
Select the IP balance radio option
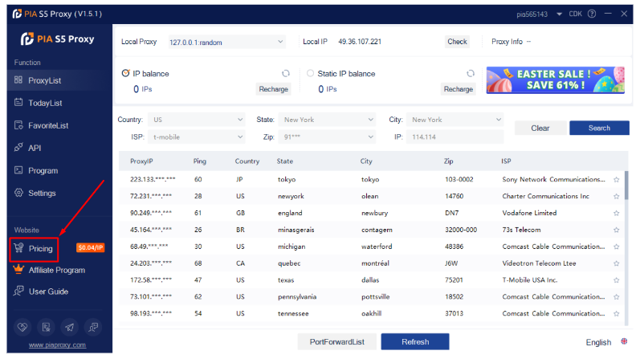tap(126, 73)
